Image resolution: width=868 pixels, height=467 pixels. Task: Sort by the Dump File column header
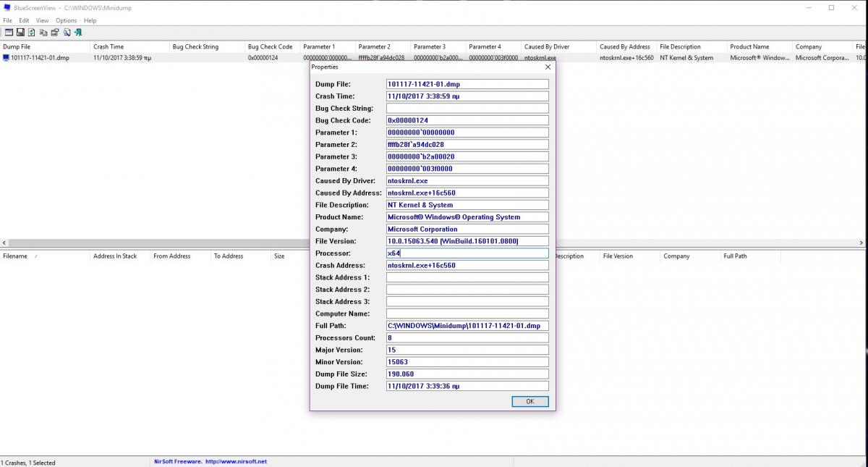click(x=45, y=46)
